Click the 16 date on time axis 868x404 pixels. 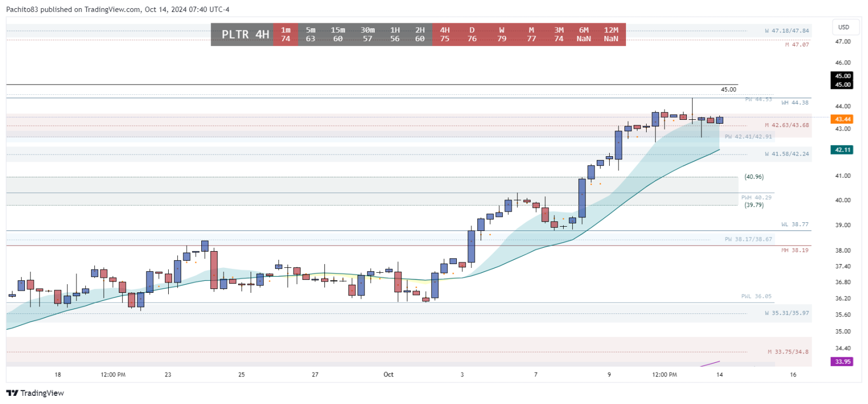tap(793, 375)
